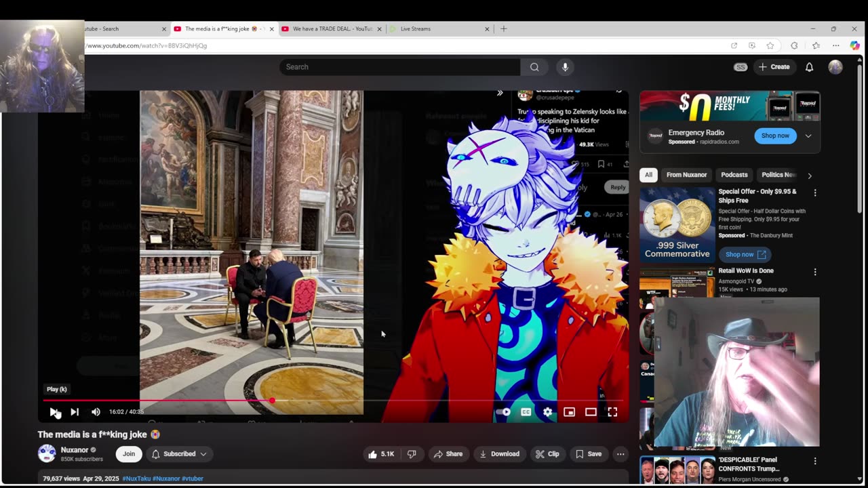Click the red progress bar scrubber
This screenshot has height=488, width=868.
272,401
